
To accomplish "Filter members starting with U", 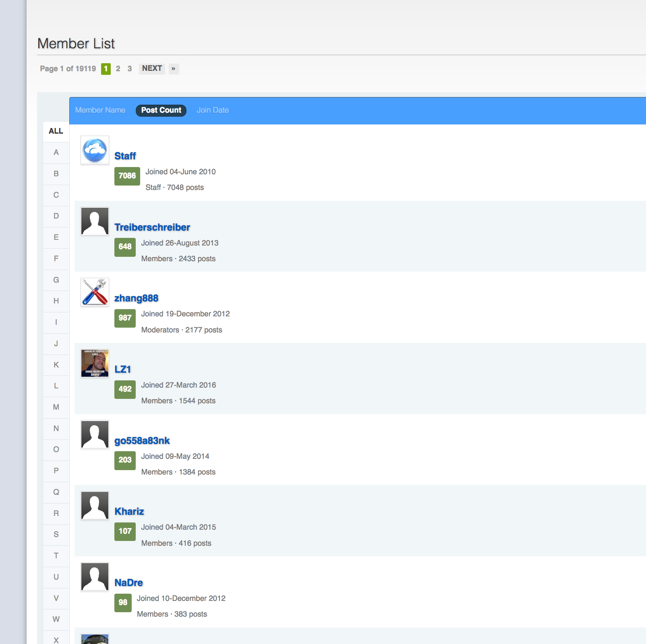I will [x=56, y=577].
